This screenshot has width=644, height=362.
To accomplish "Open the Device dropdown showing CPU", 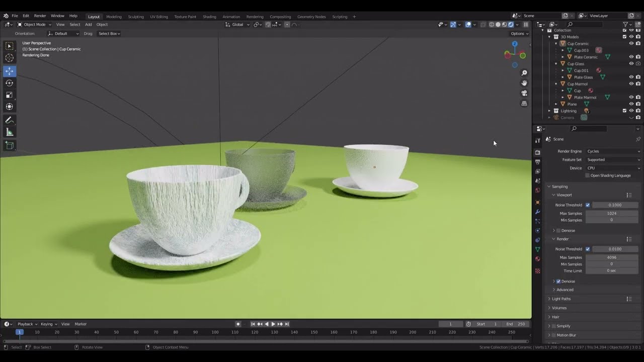I will coord(614,168).
